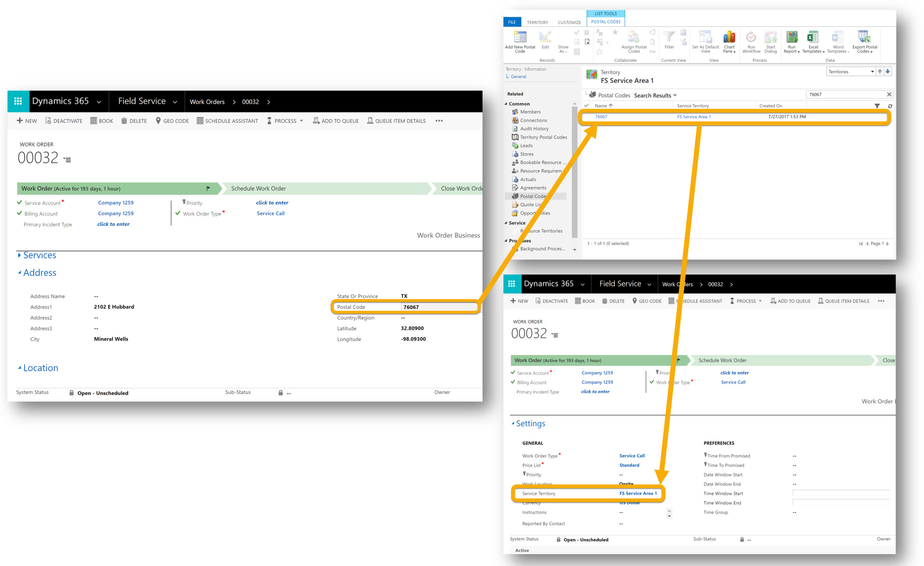This screenshot has height=566, width=924.
Task: Click next record down arrow in Territory window
Action: pos(887,72)
